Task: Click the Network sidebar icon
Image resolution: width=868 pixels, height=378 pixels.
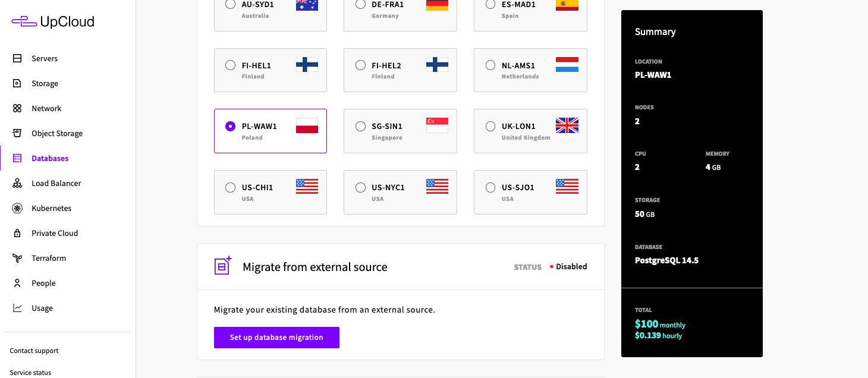Action: tap(17, 108)
